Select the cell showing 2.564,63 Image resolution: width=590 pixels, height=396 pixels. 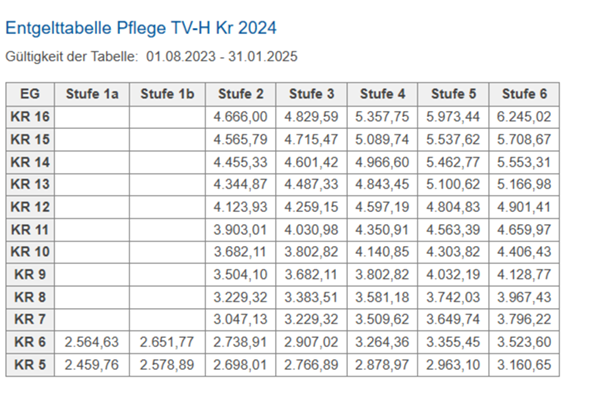coord(92,342)
